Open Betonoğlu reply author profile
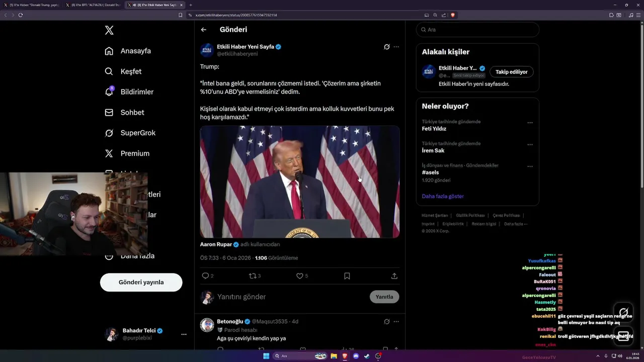This screenshot has width=644, height=362. (x=230, y=321)
